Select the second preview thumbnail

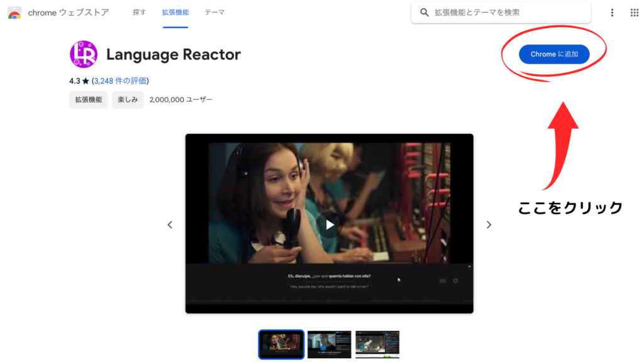(x=330, y=344)
